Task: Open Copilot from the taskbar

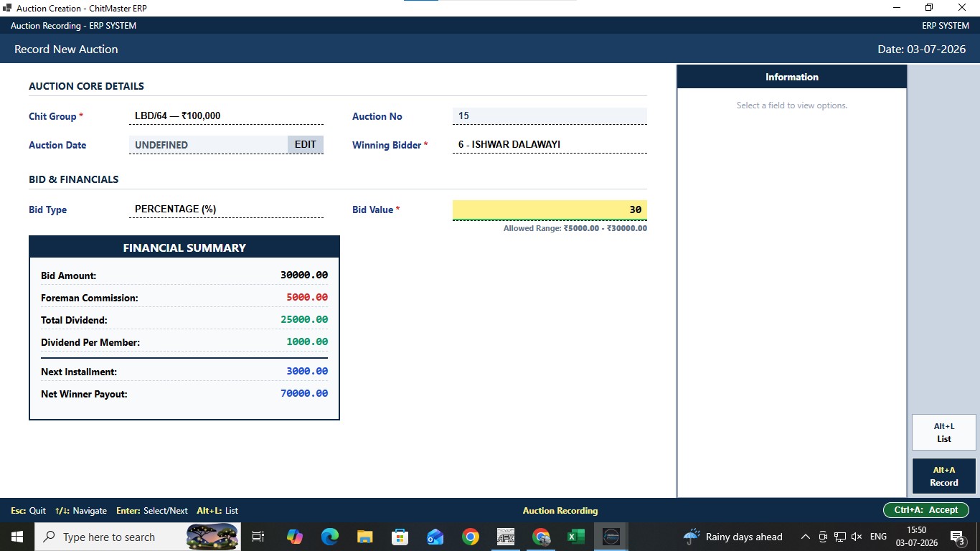Action: [x=295, y=537]
